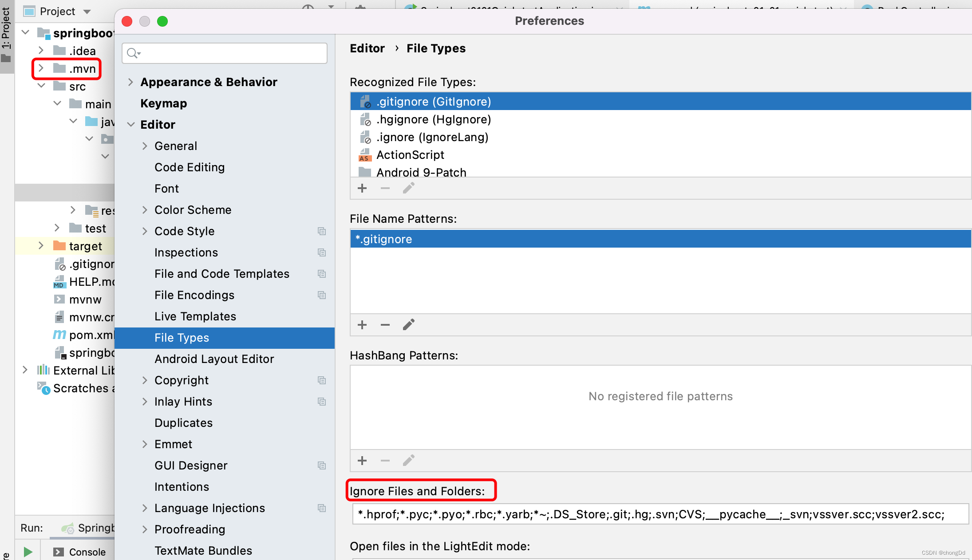Open Keymap settings

pos(163,103)
